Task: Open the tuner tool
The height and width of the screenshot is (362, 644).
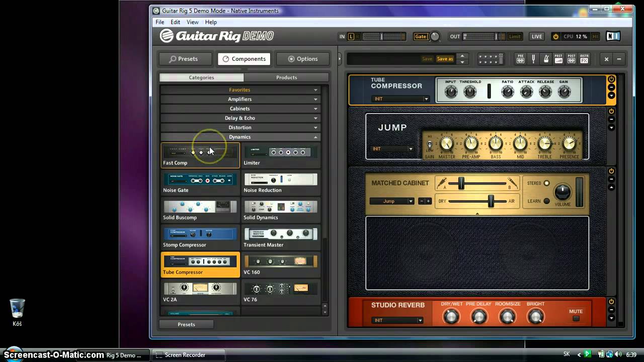Action: 533,59
